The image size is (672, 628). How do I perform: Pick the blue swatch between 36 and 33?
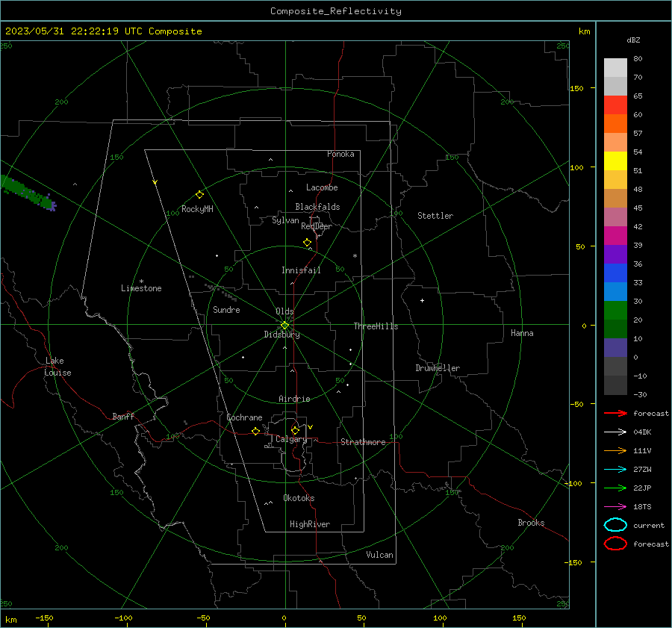click(x=615, y=273)
